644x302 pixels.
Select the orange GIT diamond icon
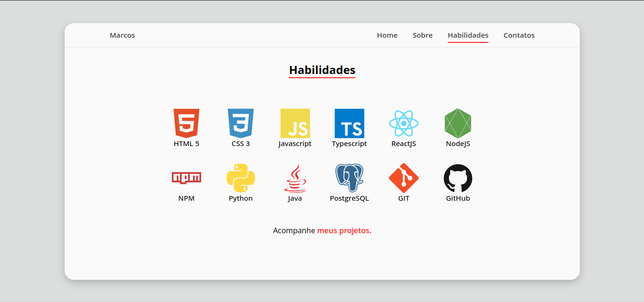404,178
